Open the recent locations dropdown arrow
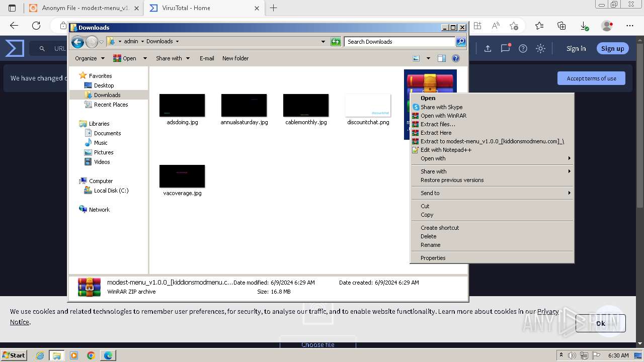The height and width of the screenshot is (362, 644). tap(101, 42)
